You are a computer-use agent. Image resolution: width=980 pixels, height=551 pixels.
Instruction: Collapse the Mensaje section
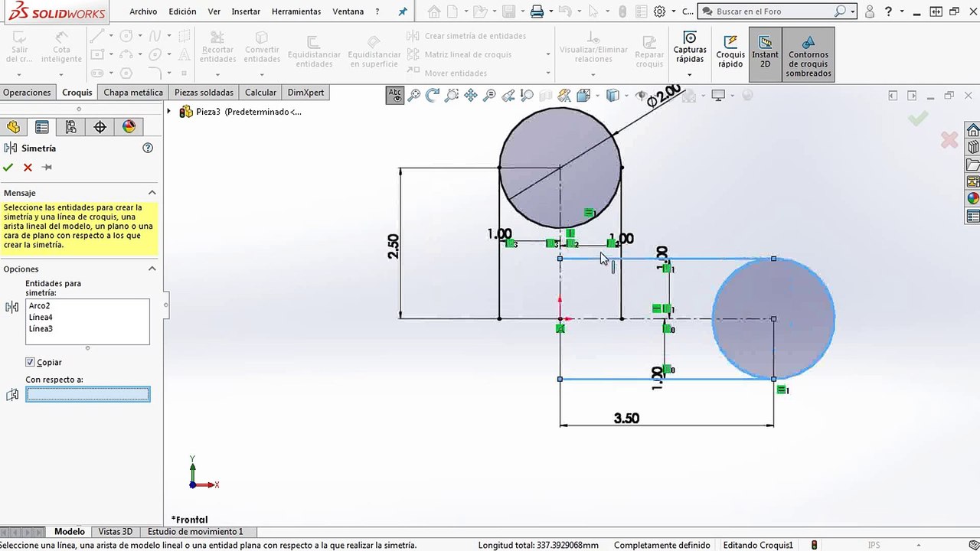152,193
